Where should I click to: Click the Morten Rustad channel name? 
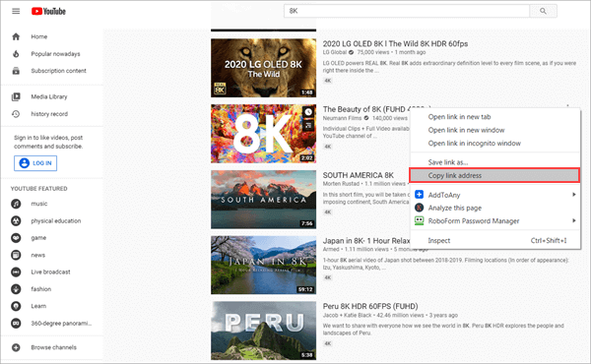[x=341, y=184]
